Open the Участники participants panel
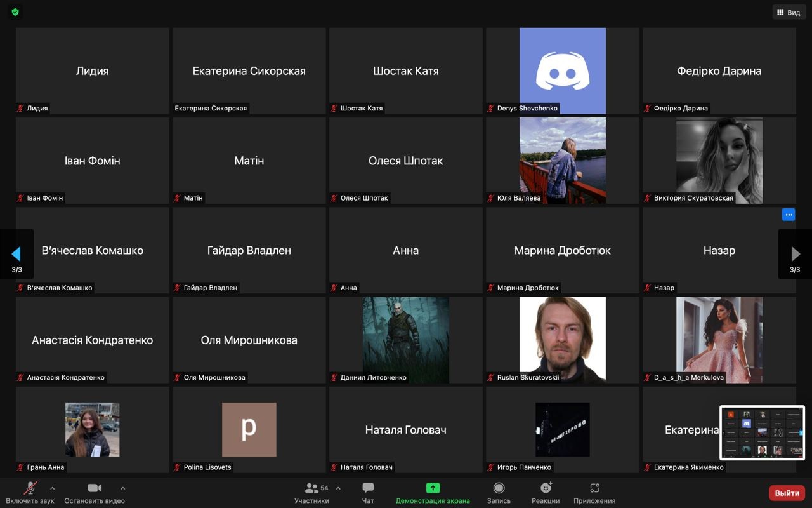 [311, 493]
